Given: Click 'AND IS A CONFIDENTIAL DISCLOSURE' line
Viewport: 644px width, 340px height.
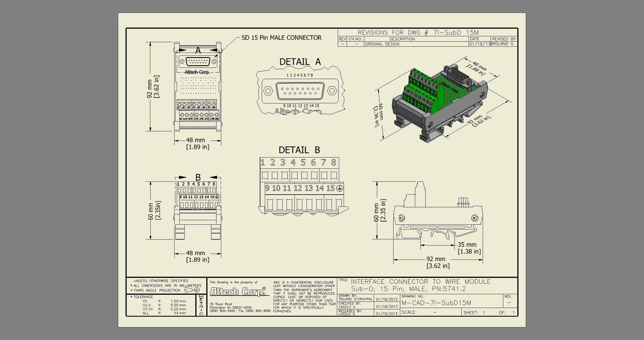Looking at the screenshot, I should [x=303, y=282].
